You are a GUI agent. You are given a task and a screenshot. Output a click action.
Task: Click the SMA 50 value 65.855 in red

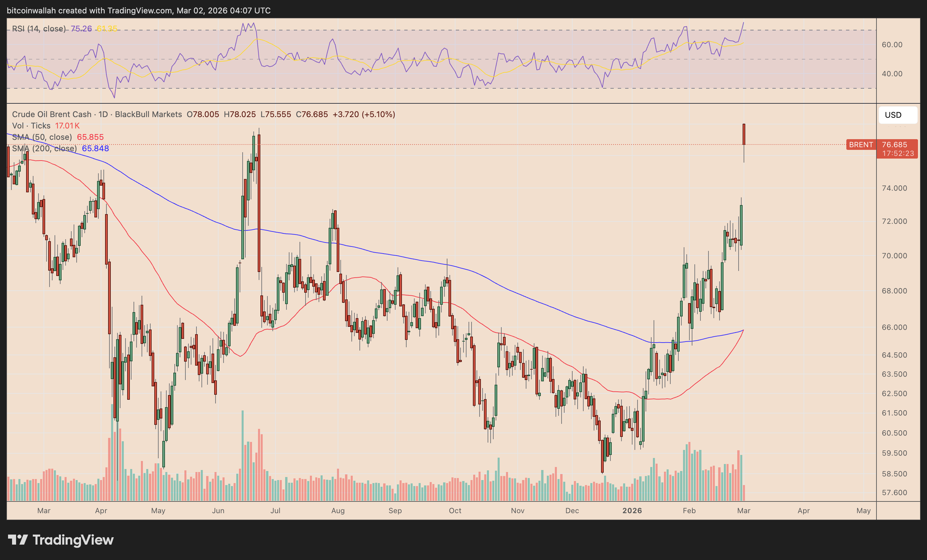pyautogui.click(x=90, y=137)
